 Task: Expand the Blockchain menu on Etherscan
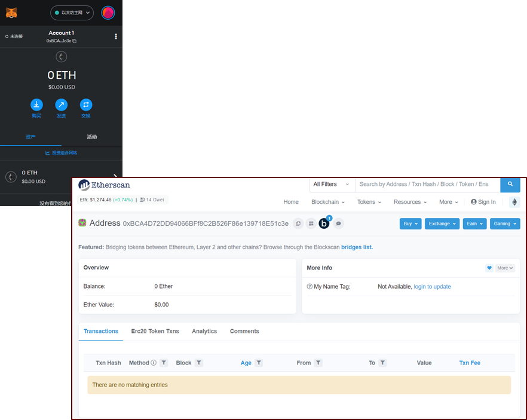click(x=328, y=202)
